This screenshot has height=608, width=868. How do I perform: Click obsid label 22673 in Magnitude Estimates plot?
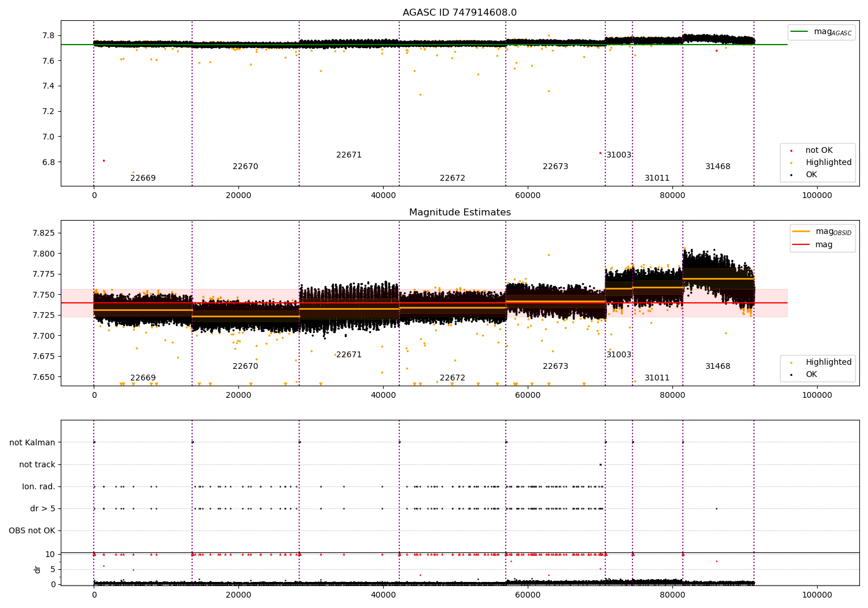(556, 367)
